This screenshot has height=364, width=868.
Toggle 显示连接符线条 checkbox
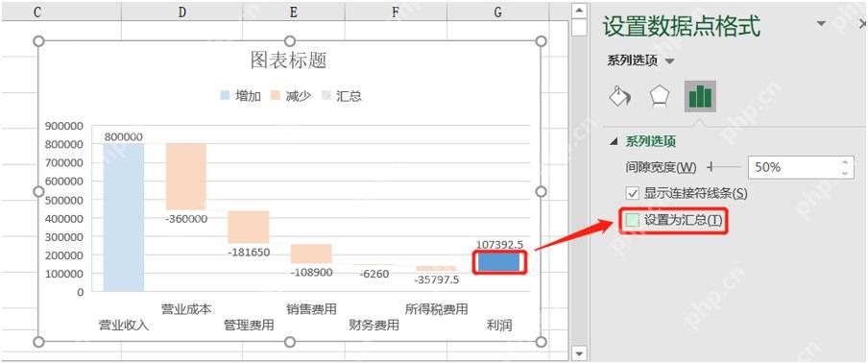(632, 193)
